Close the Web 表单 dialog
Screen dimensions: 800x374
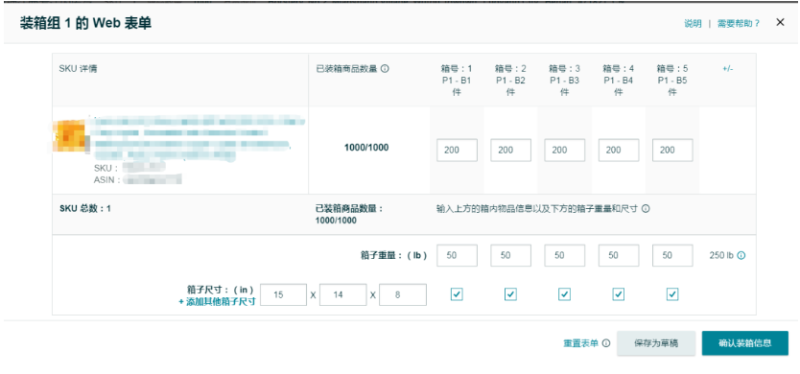(780, 22)
